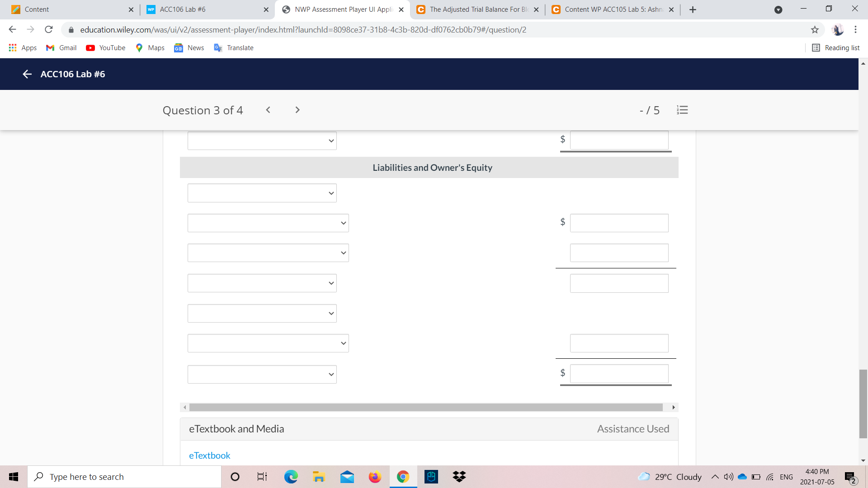This screenshot has width=868, height=488.
Task: Open Firefox from the taskbar
Action: click(x=375, y=477)
